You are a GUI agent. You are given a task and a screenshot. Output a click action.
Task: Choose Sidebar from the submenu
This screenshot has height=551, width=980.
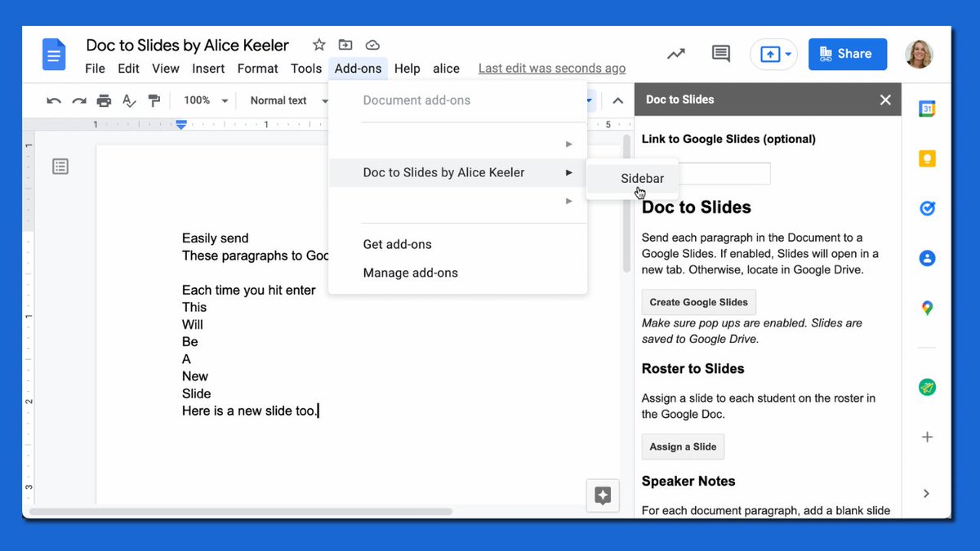[x=632, y=178]
